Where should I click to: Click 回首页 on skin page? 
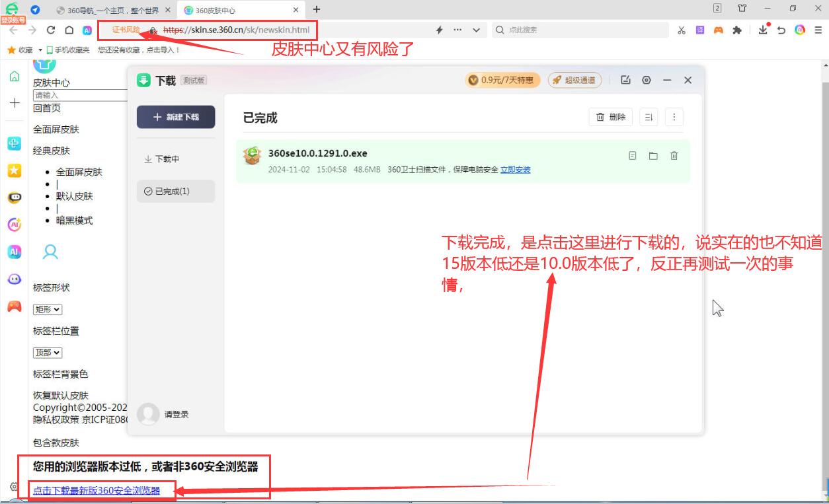(x=47, y=108)
